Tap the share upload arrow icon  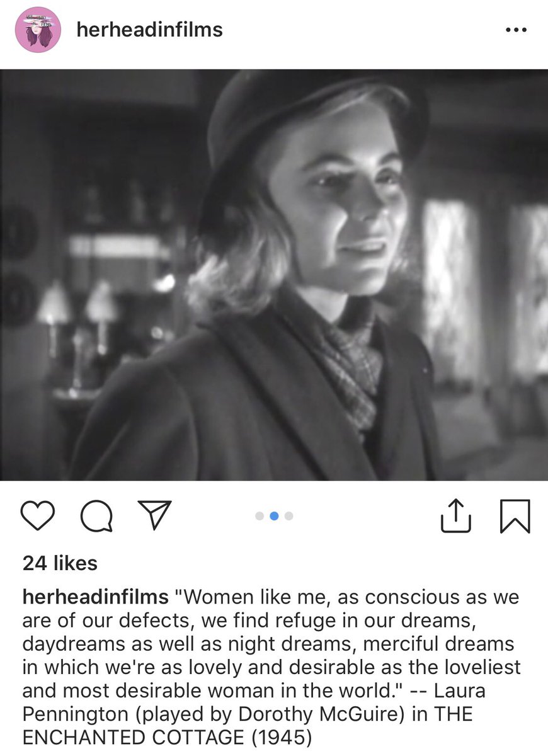coord(456,515)
